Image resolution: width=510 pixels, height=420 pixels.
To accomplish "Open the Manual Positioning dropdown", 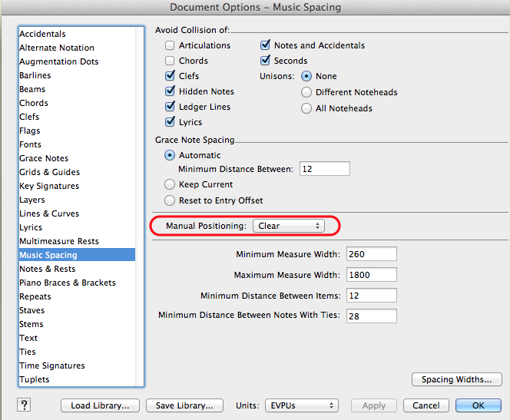I will click(x=288, y=226).
